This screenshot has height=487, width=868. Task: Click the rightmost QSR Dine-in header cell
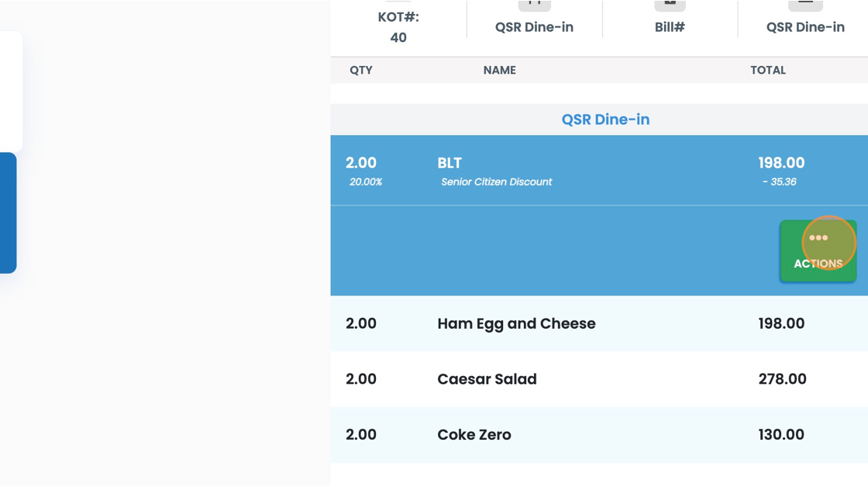805,27
